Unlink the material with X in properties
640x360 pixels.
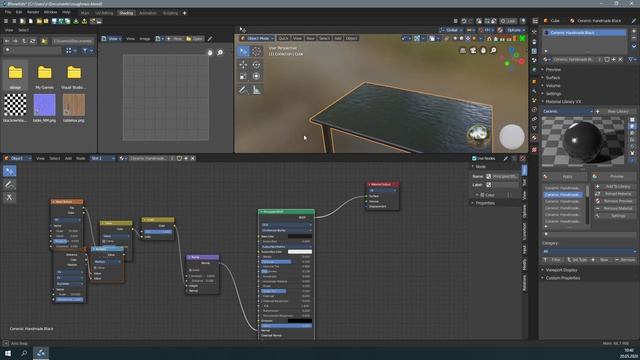coord(620,60)
